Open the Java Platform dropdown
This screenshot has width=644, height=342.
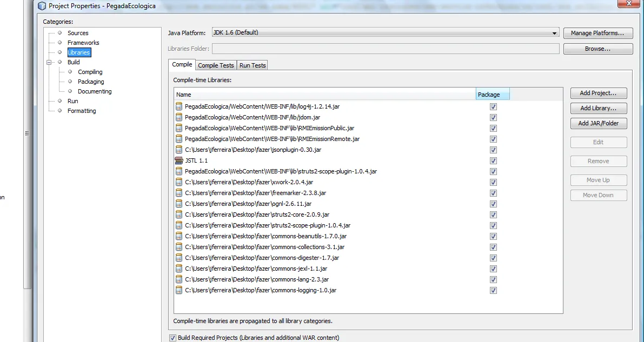click(385, 33)
